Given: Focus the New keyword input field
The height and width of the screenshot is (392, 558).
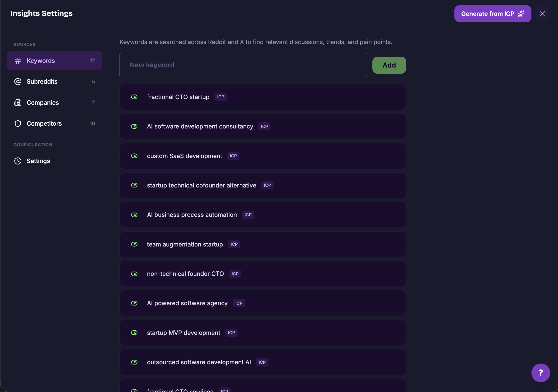Looking at the screenshot, I should (x=243, y=65).
